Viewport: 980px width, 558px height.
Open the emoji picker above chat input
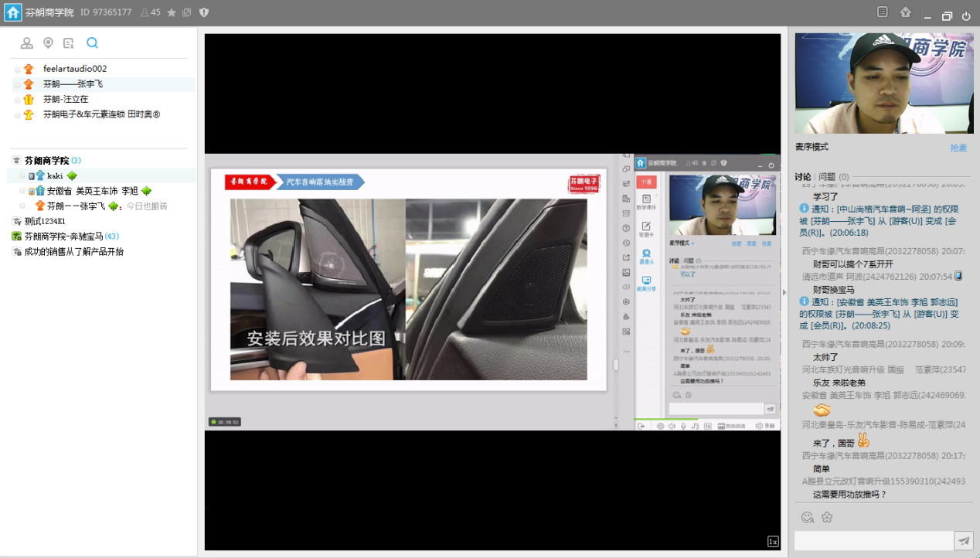pyautogui.click(x=808, y=517)
